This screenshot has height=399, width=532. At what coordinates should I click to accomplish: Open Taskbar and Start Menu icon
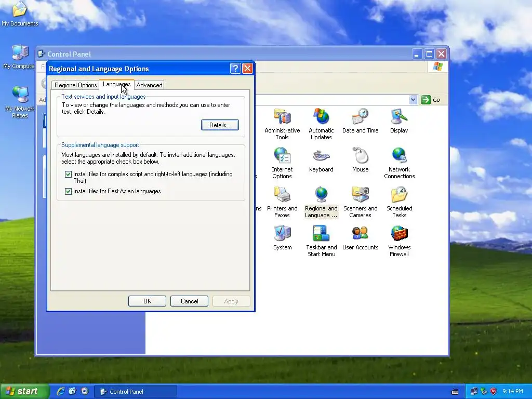[x=321, y=241]
